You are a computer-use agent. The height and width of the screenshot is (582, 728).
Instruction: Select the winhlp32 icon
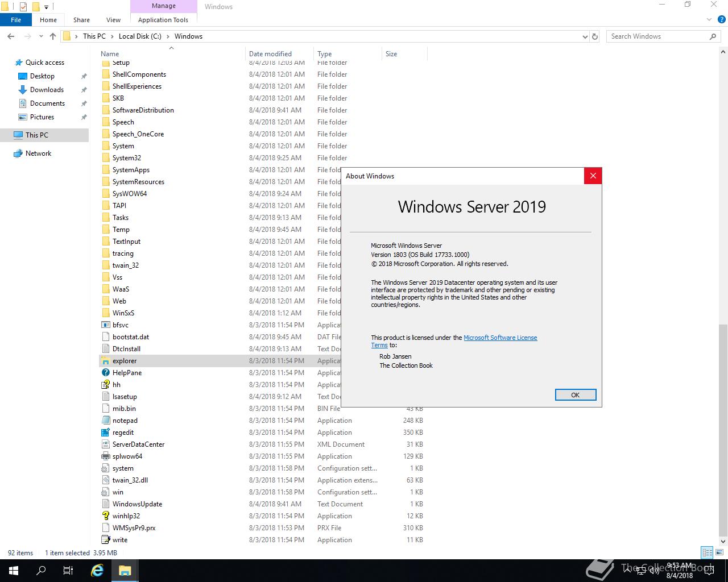[x=105, y=516]
